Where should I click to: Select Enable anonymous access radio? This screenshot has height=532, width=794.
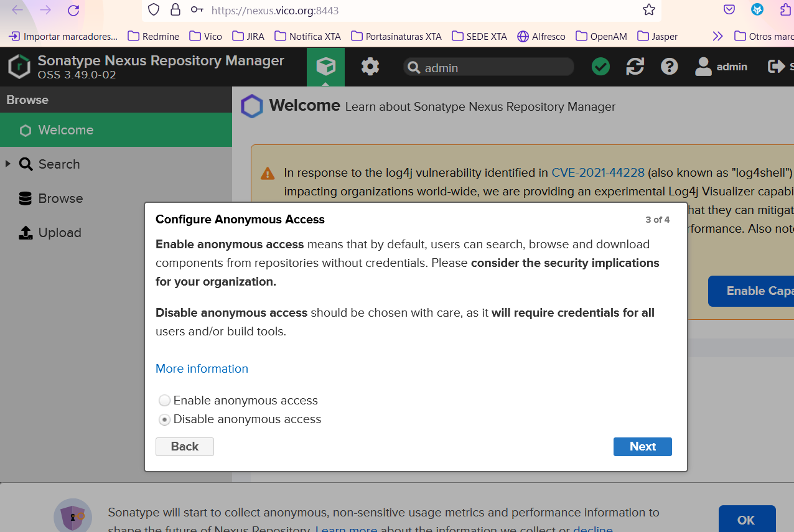(x=164, y=401)
